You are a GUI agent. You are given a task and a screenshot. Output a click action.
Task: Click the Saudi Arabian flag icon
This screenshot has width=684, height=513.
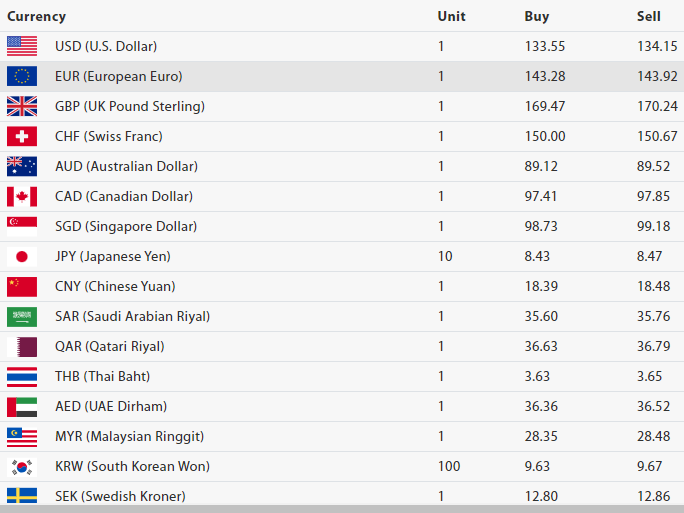(x=22, y=316)
